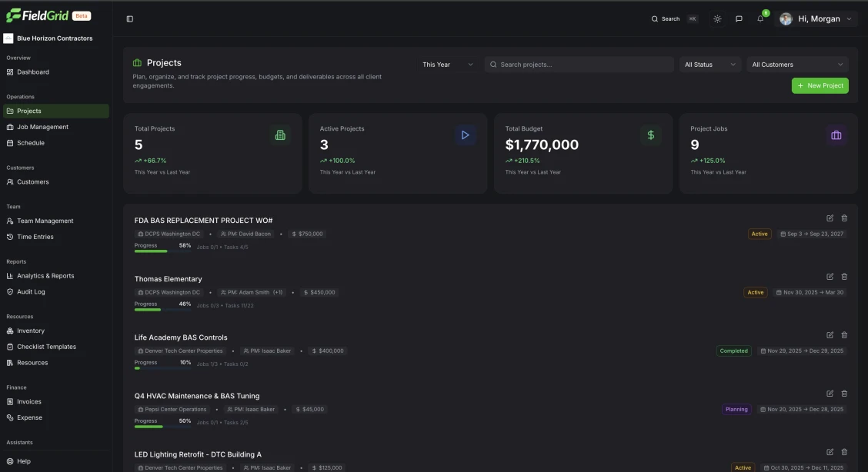
Task: Open Help in sidebar
Action: [55, 461]
